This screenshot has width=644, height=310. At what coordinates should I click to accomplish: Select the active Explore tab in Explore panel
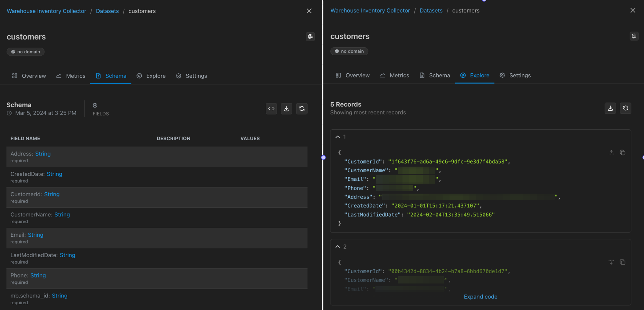tap(475, 75)
